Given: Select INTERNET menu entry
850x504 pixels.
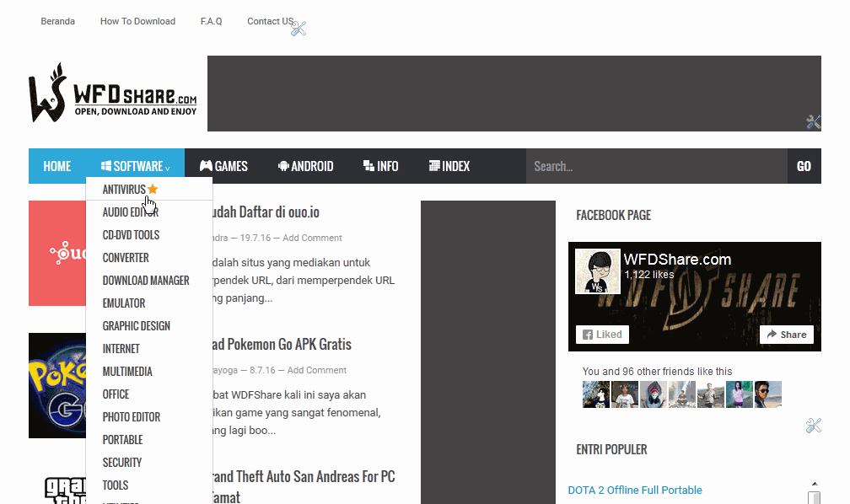Looking at the screenshot, I should coord(121,348).
